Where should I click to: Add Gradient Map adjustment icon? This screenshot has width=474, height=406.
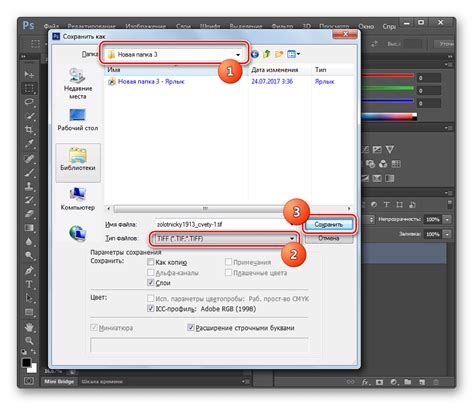(x=389, y=178)
